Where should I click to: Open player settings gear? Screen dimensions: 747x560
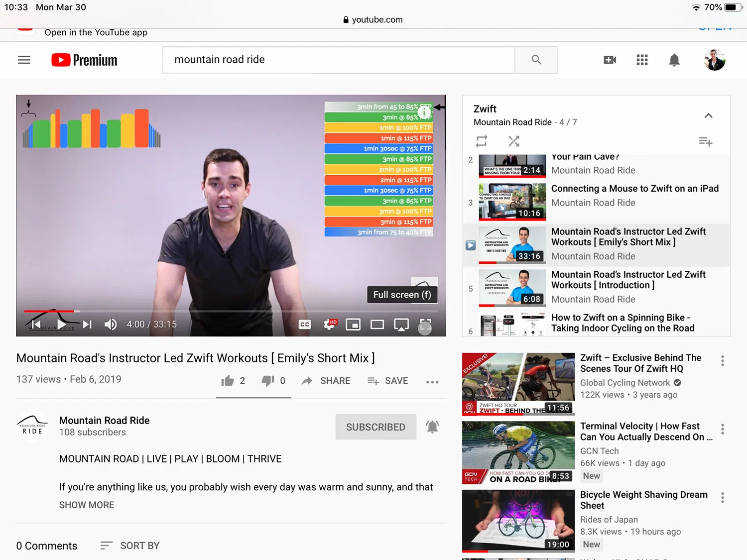click(330, 325)
